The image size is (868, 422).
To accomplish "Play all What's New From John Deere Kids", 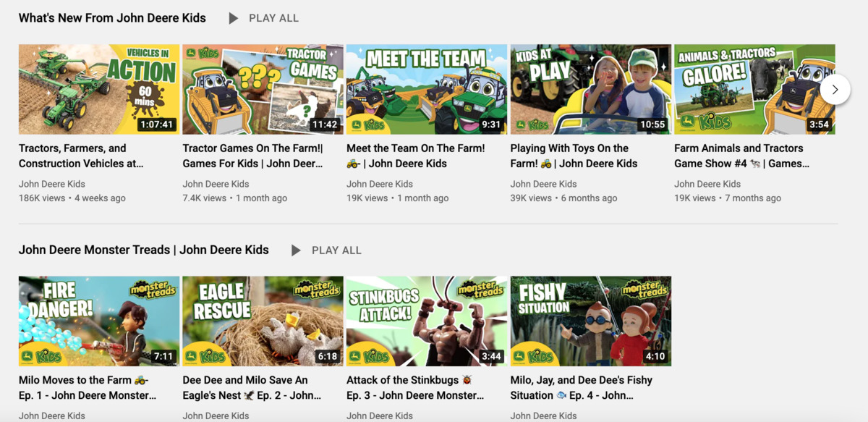I will pyautogui.click(x=273, y=18).
